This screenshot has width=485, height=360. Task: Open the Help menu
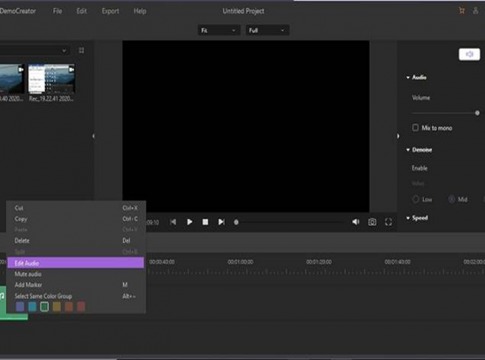140,11
